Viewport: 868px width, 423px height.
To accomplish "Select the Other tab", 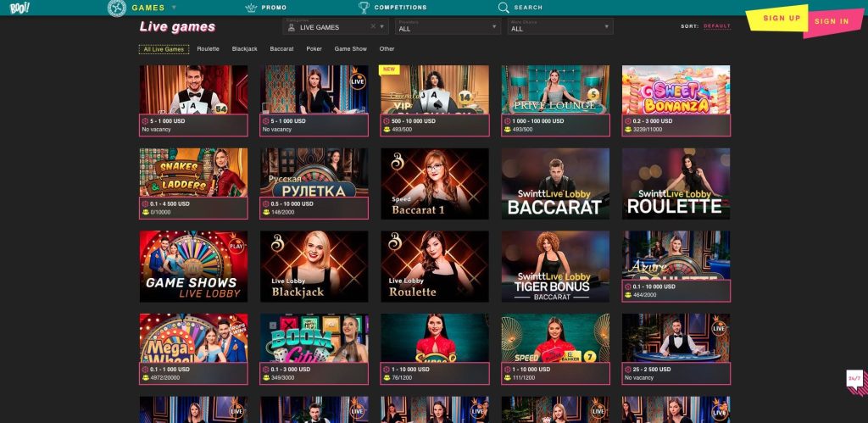I will (x=387, y=49).
